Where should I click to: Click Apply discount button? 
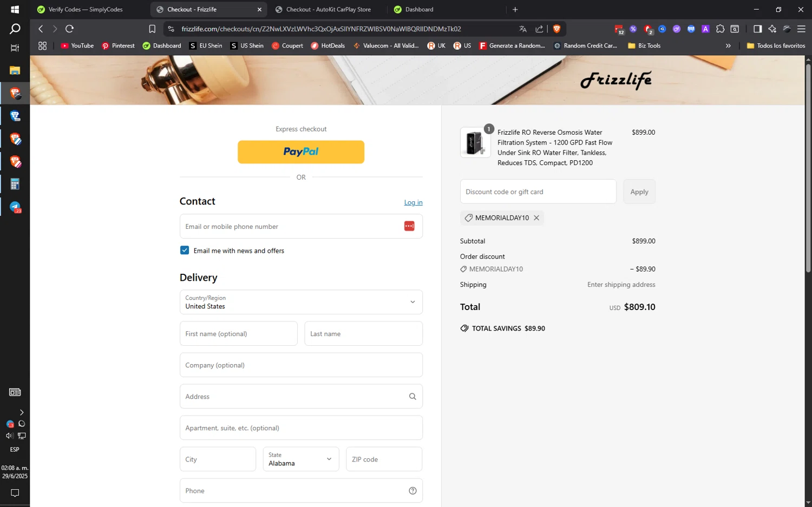click(x=639, y=192)
